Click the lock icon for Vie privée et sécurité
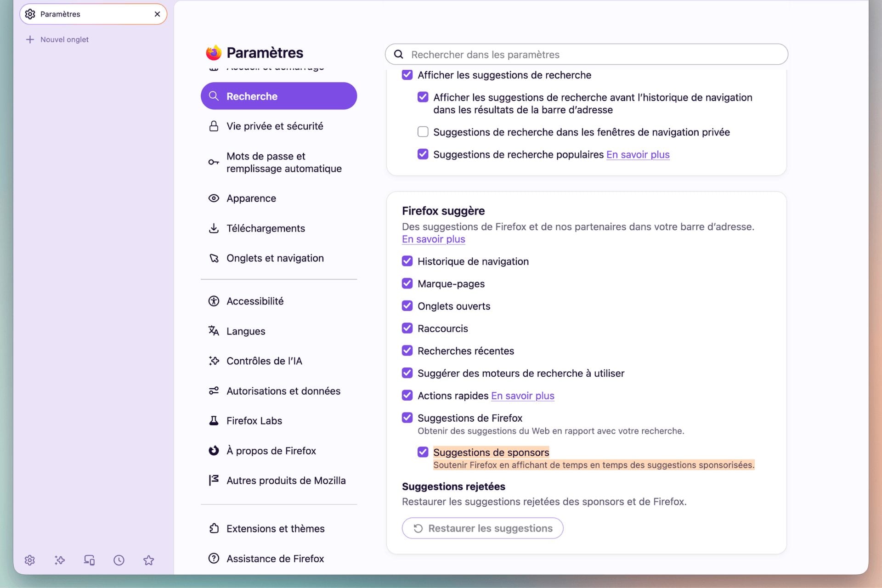 click(214, 126)
